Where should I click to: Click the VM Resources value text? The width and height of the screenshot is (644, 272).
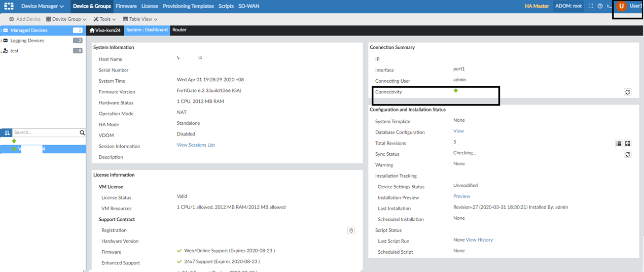click(x=231, y=208)
